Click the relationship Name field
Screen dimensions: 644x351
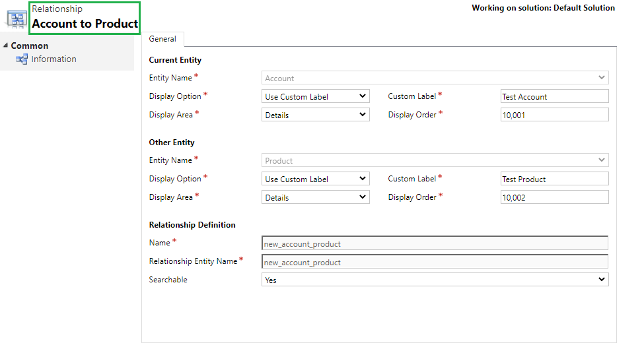pyautogui.click(x=435, y=243)
